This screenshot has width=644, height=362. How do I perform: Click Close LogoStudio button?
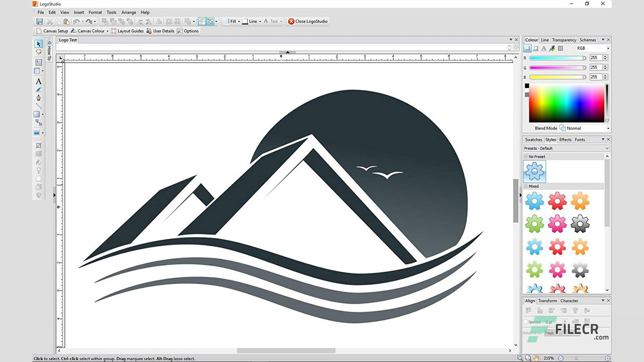(307, 21)
